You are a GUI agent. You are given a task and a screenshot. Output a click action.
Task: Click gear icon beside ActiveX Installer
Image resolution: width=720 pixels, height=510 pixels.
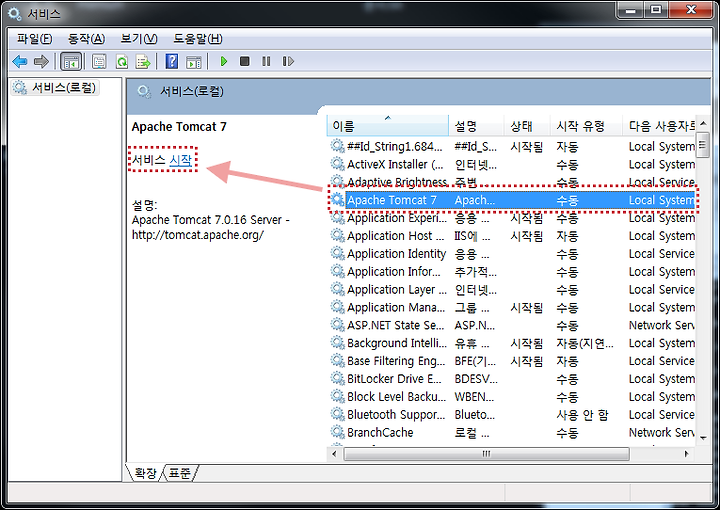(338, 164)
